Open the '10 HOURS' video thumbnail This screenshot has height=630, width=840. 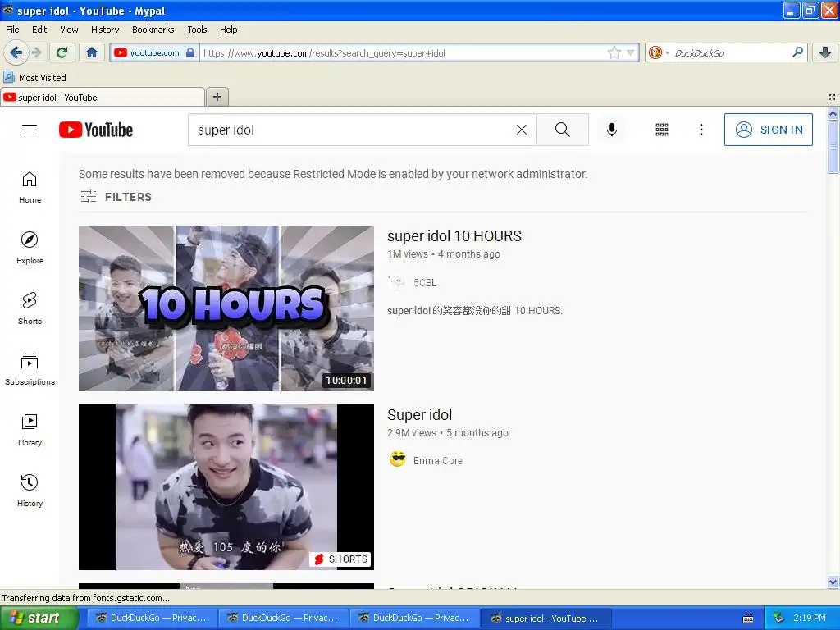(x=226, y=308)
